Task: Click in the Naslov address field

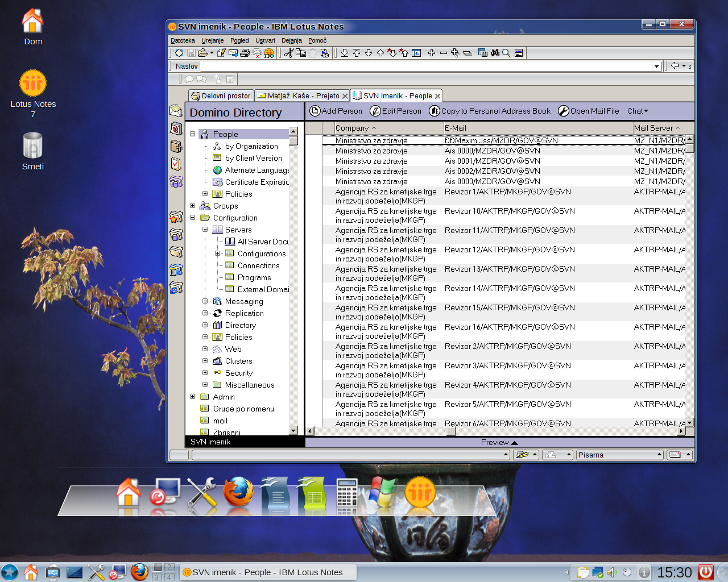Action: pos(427,66)
